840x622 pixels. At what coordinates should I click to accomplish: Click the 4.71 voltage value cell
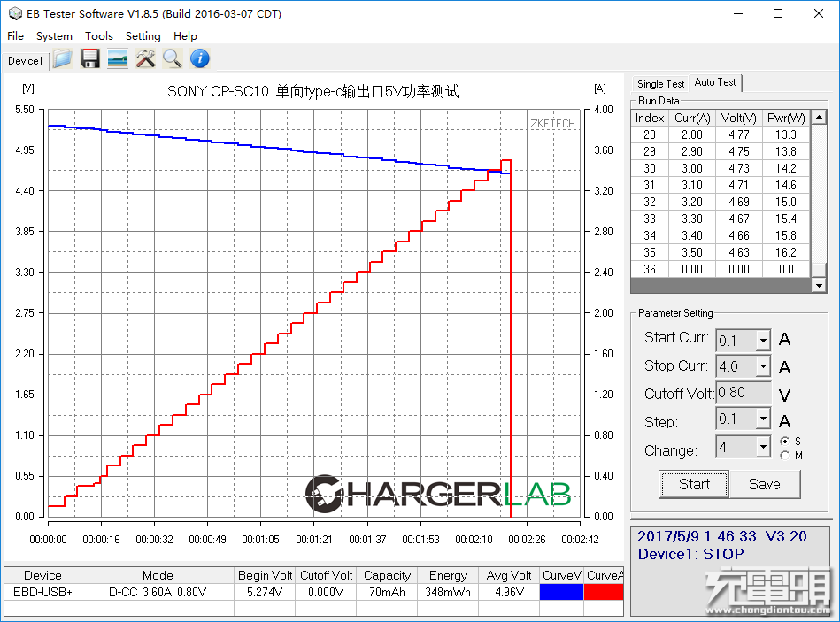pyautogui.click(x=739, y=185)
